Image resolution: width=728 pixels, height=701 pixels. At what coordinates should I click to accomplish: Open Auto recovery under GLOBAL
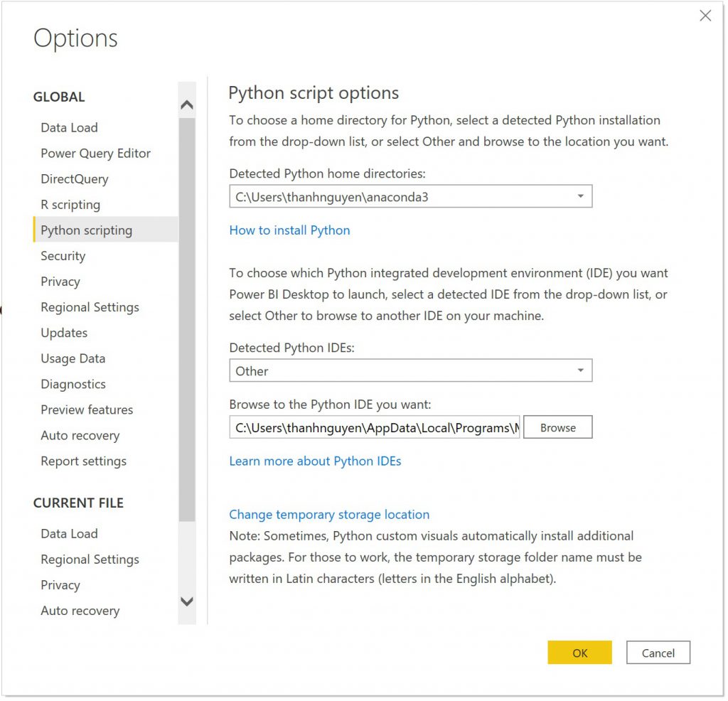(79, 434)
